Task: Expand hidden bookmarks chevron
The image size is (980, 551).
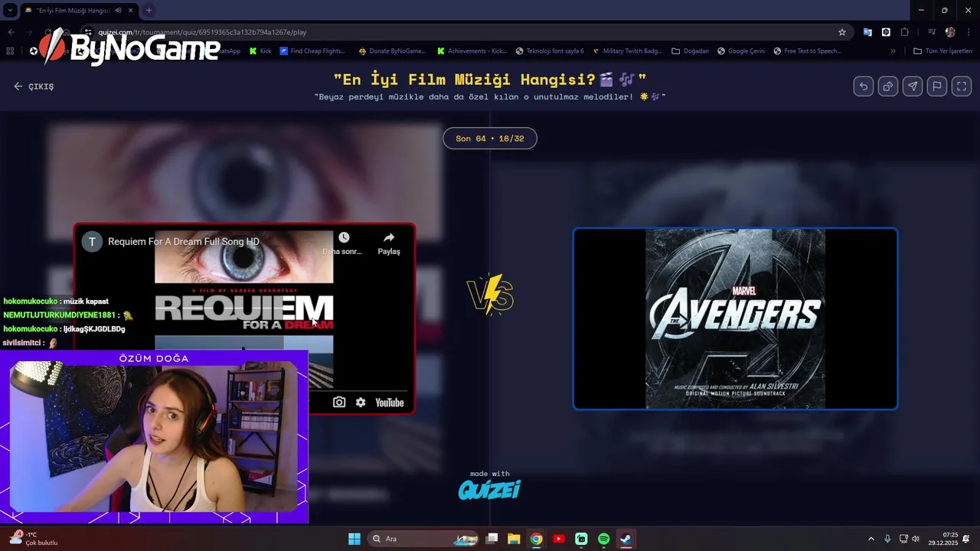Action: tap(893, 51)
